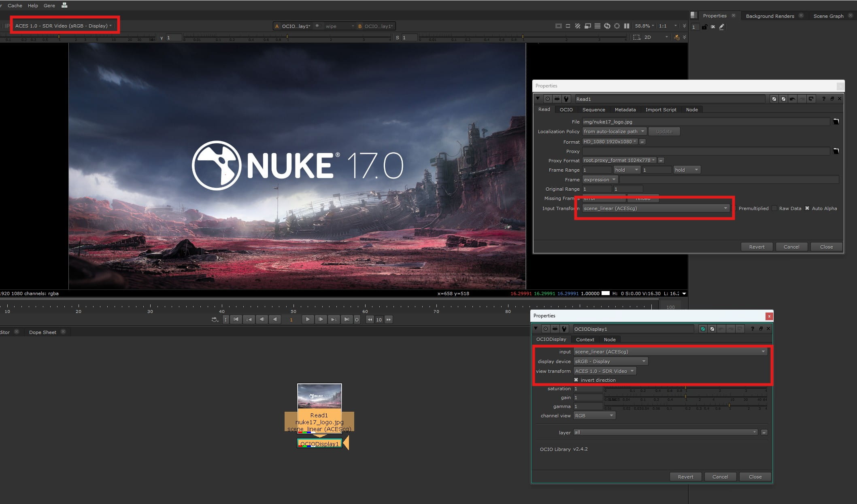
Task: Jump to the first frame of the timeline
Action: (x=236, y=319)
